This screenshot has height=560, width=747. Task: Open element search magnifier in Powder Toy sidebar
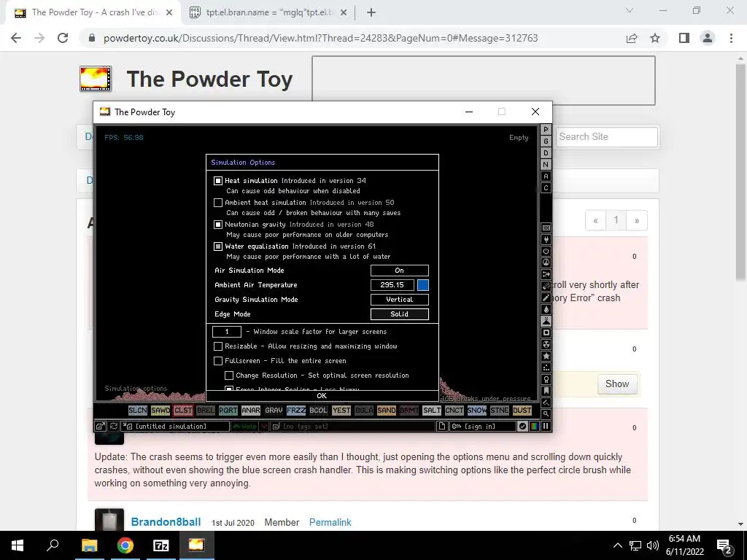point(546,414)
